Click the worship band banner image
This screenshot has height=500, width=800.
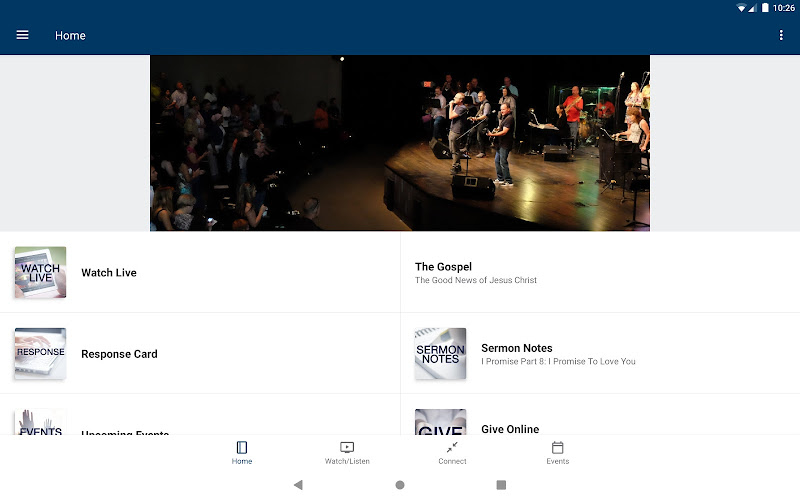(x=399, y=143)
